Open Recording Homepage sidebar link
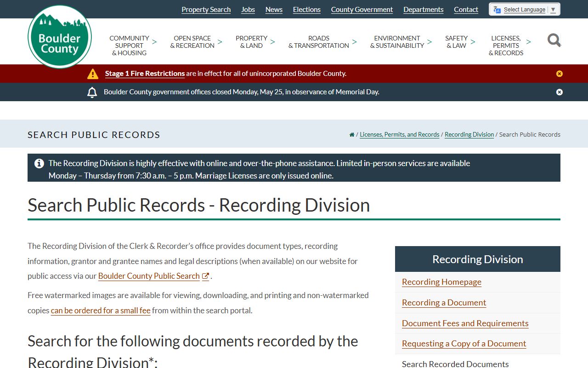This screenshot has width=588, height=368. 441,282
